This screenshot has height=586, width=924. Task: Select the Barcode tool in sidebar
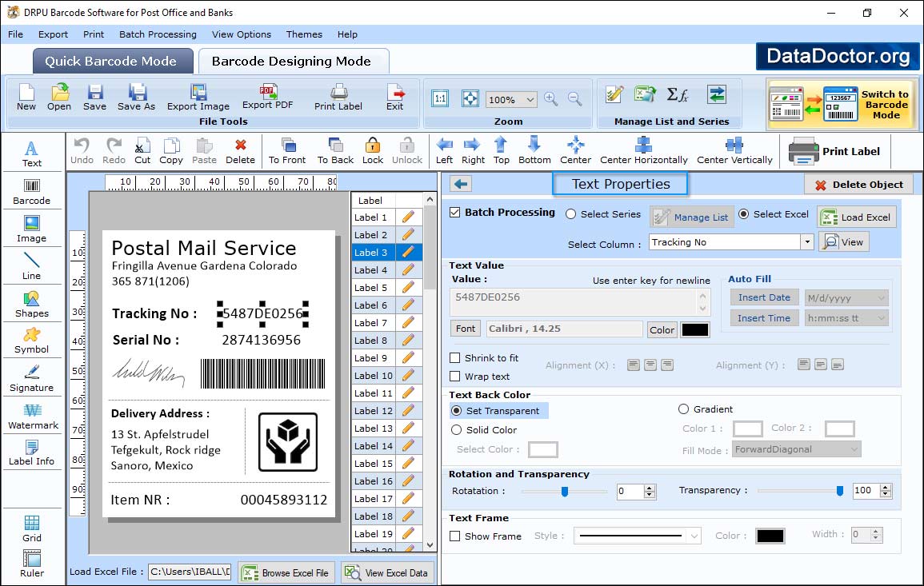(x=32, y=192)
